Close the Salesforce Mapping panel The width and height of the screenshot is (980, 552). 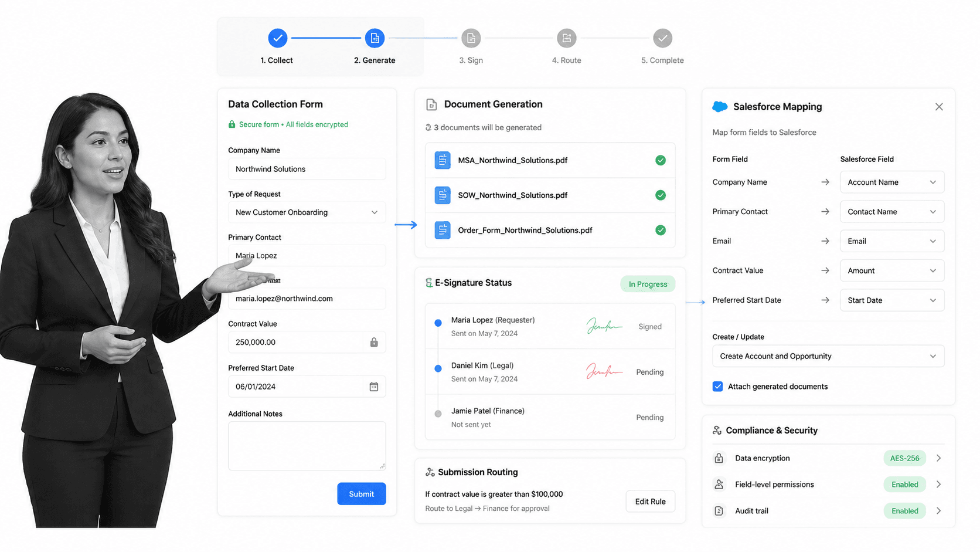939,107
